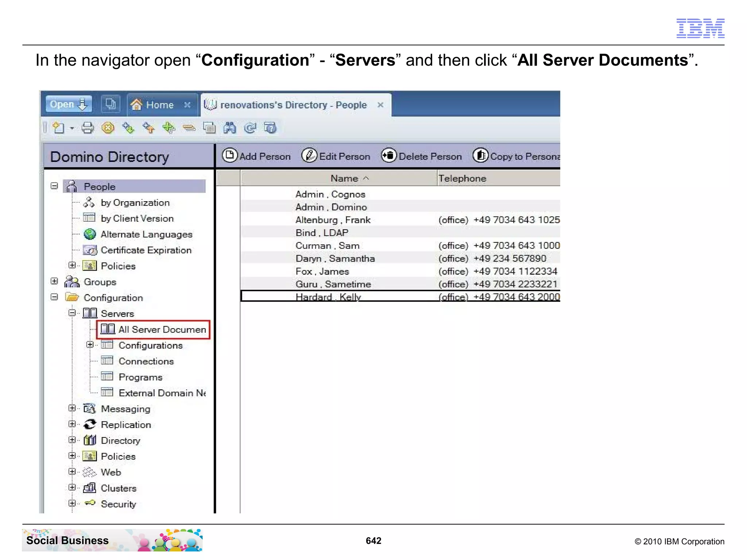747x560 pixels.
Task: Select the Security tree item
Action: 119,504
